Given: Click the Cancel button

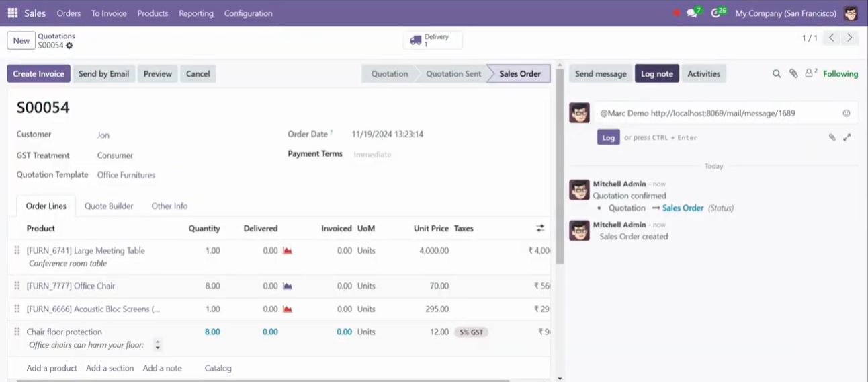Looking at the screenshot, I should [x=198, y=74].
